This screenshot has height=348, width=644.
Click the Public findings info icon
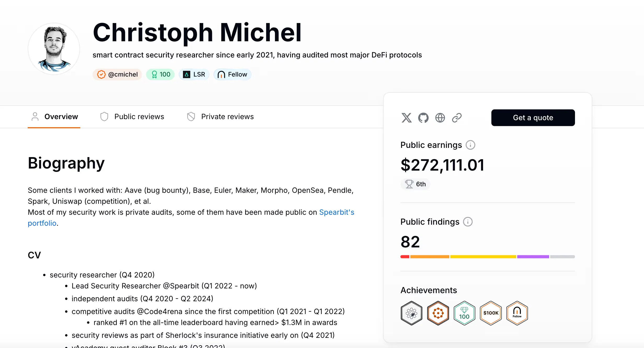pos(468,222)
